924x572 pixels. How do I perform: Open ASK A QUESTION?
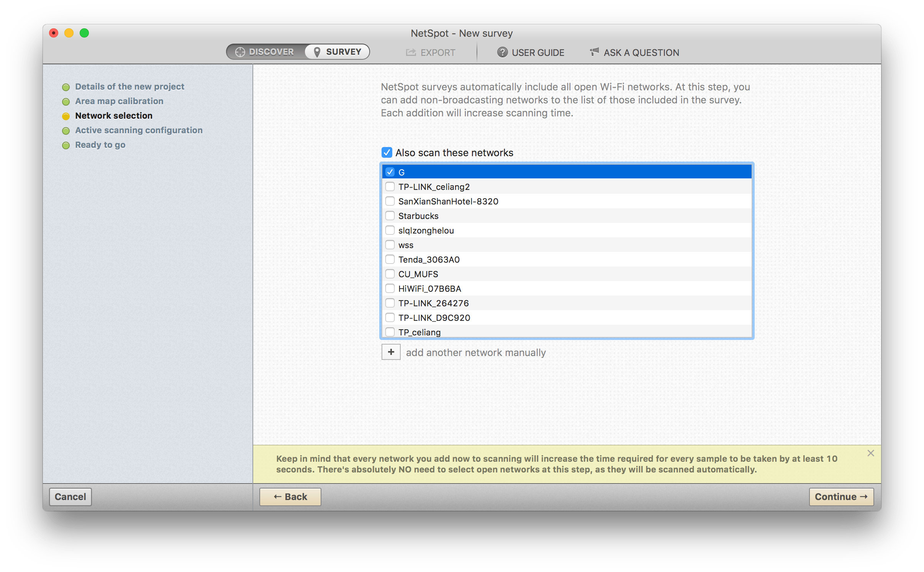point(634,52)
